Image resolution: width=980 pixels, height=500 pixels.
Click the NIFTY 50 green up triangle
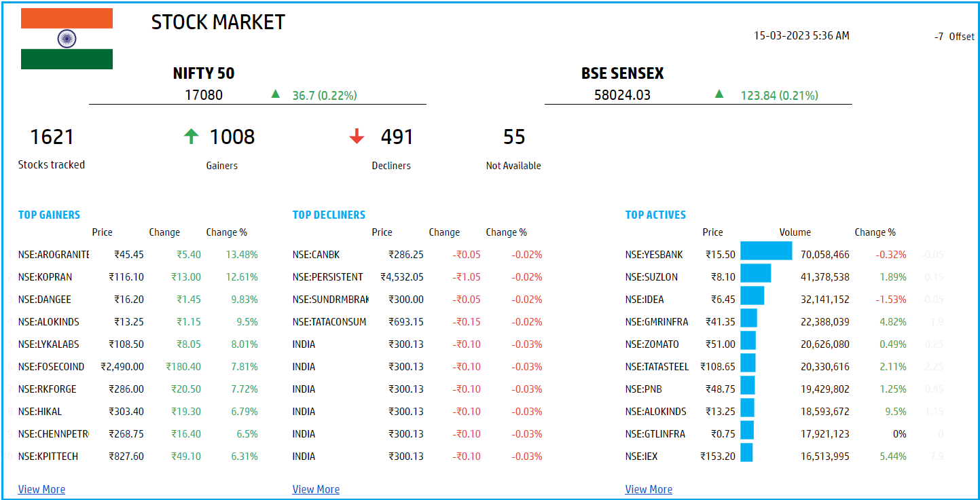275,94
